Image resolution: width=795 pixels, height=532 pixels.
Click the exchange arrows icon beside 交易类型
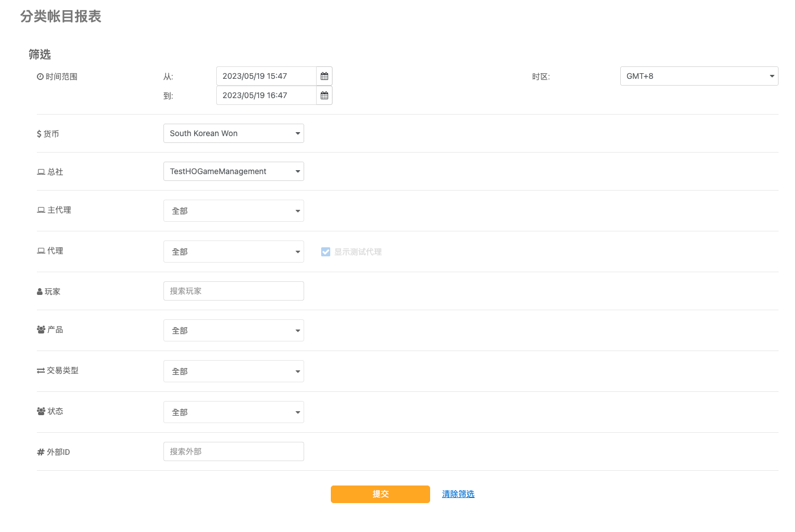pos(41,370)
